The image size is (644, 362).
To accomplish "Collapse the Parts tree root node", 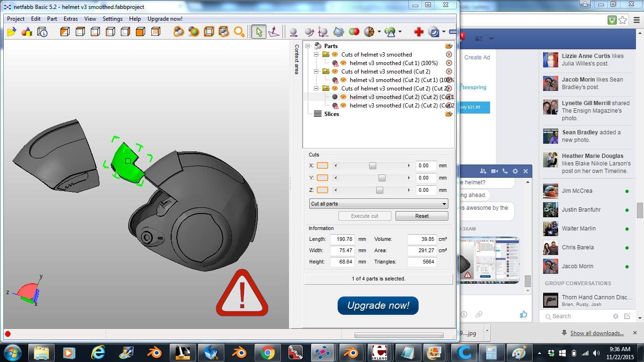I will [308, 46].
